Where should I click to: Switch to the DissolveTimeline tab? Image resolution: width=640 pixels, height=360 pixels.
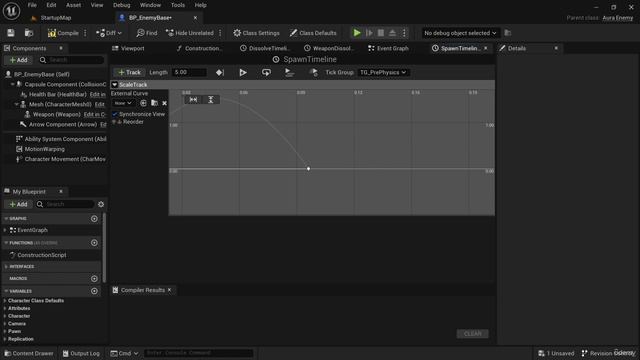tap(265, 48)
